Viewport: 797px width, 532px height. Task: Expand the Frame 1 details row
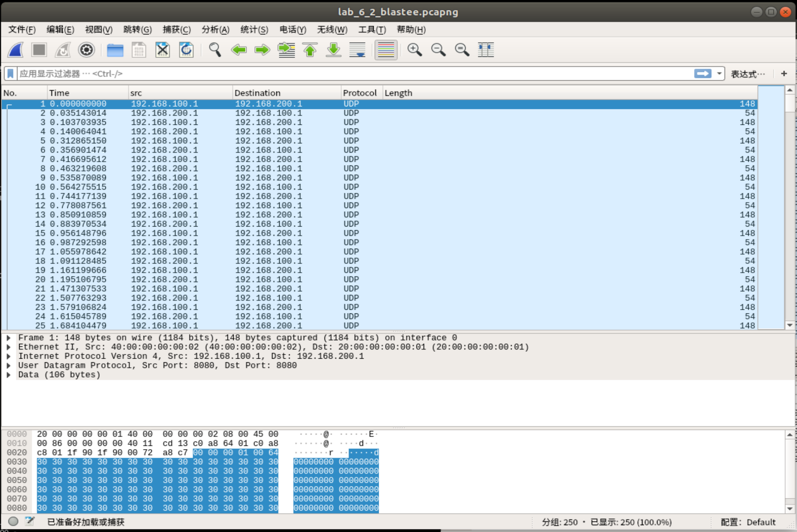pos(9,338)
